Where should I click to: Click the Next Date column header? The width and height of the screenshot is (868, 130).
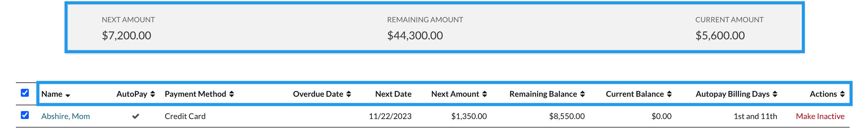point(393,94)
